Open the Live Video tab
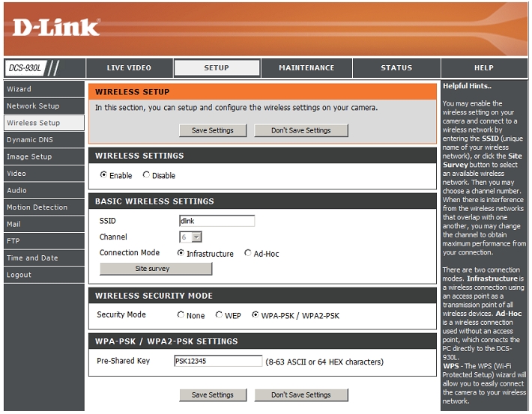This screenshot has height=414, width=532. point(129,68)
